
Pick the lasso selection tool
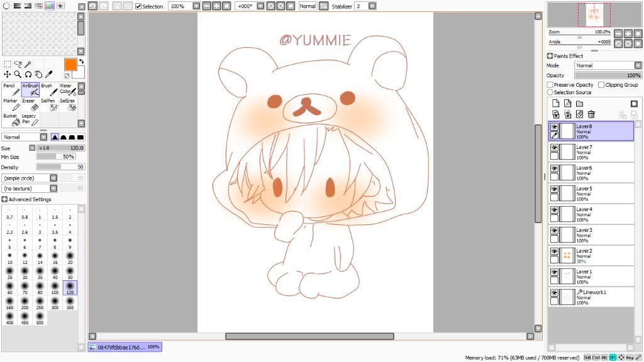coord(18,64)
